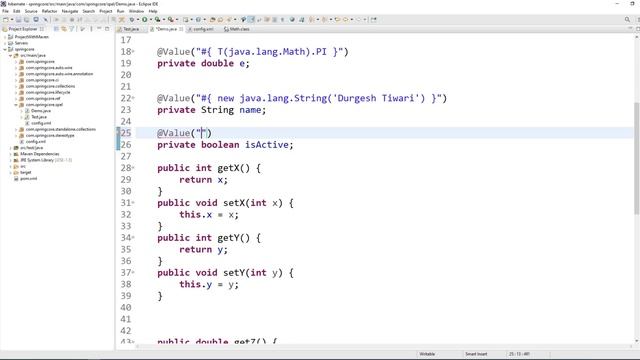
Task: Expand the ProjectWithMaven project node
Action: (x=5, y=37)
